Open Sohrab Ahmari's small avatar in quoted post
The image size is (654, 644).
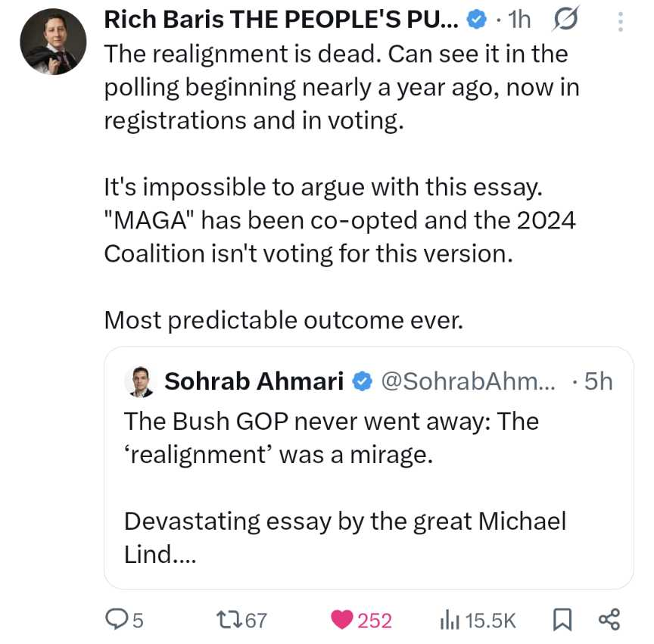click(139, 381)
